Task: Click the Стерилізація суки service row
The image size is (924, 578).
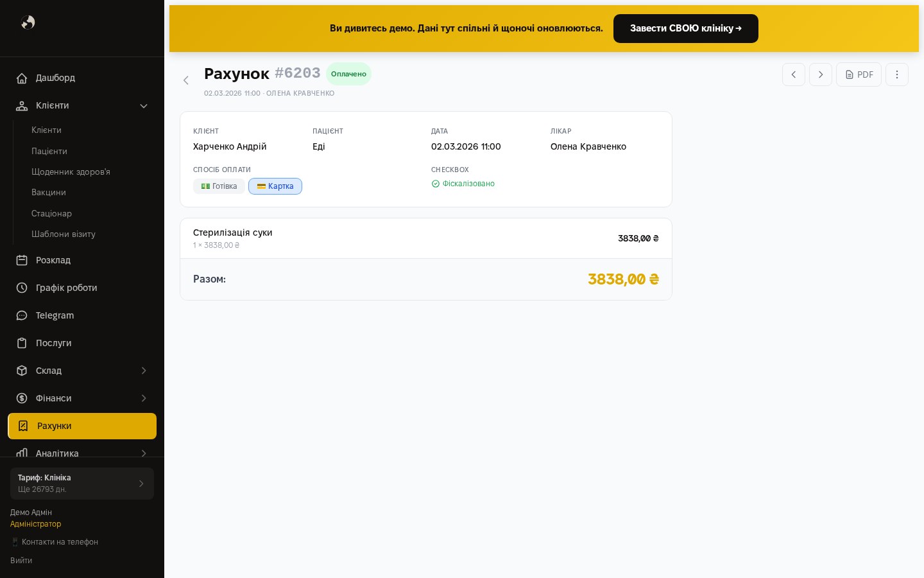Action: (x=426, y=238)
